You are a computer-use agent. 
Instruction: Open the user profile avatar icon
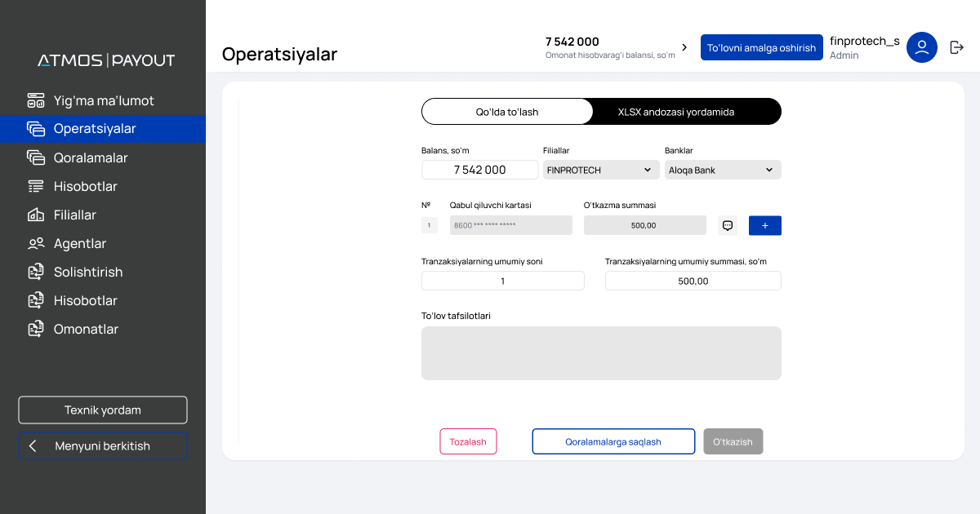click(921, 47)
